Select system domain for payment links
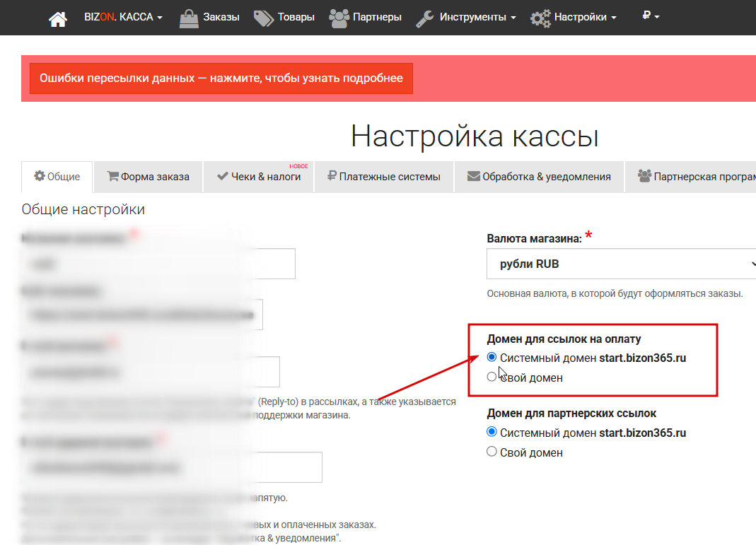Viewport: 756px width, 545px height. click(492, 357)
